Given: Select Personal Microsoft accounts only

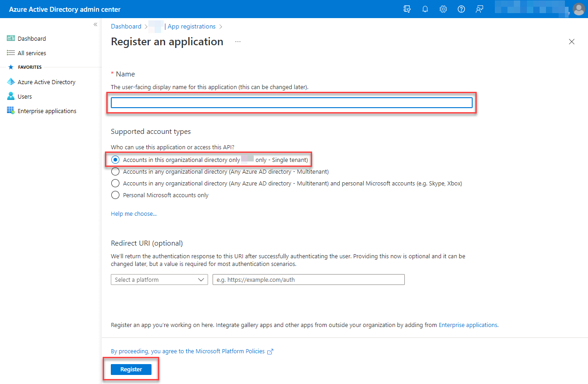Looking at the screenshot, I should click(115, 195).
